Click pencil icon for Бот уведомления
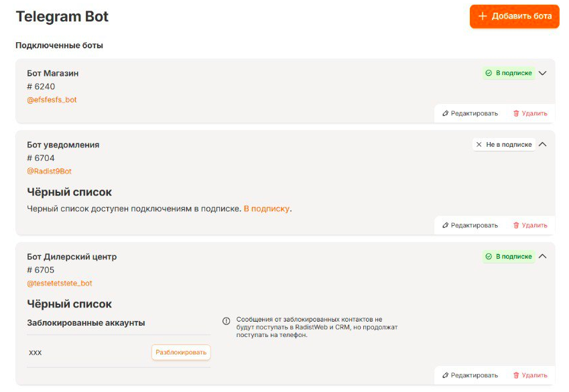The height and width of the screenshot is (392, 569). 445,225
